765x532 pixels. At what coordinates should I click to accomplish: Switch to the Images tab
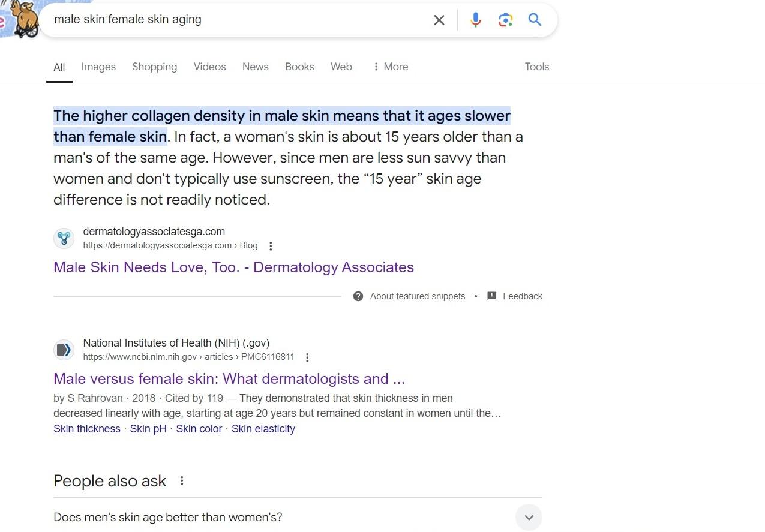pyautogui.click(x=98, y=67)
